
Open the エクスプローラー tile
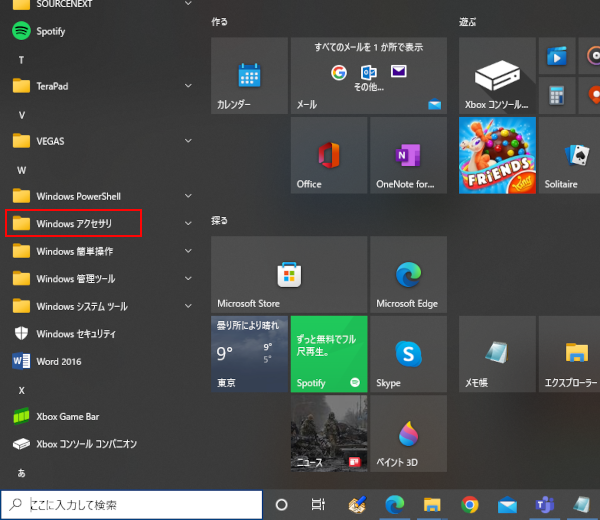pos(569,354)
